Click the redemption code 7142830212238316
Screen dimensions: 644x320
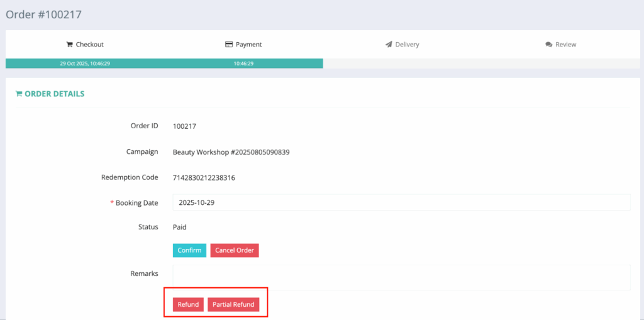(204, 178)
